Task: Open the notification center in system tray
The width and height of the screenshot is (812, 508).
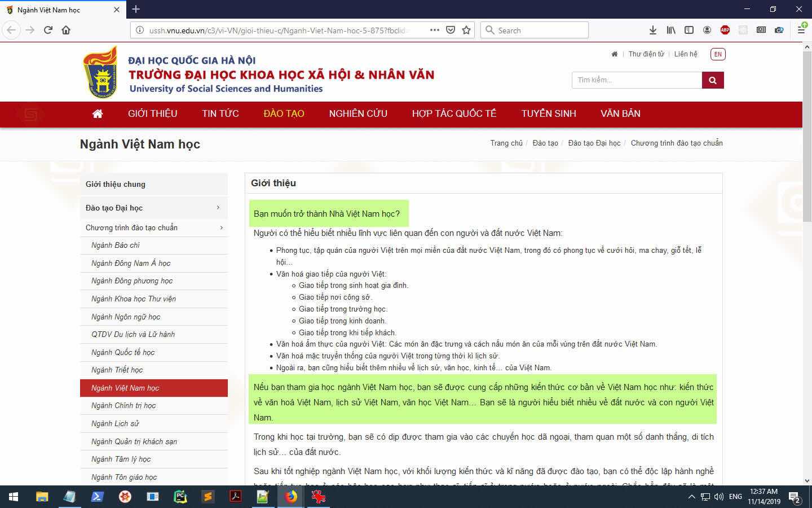Action: (795, 497)
